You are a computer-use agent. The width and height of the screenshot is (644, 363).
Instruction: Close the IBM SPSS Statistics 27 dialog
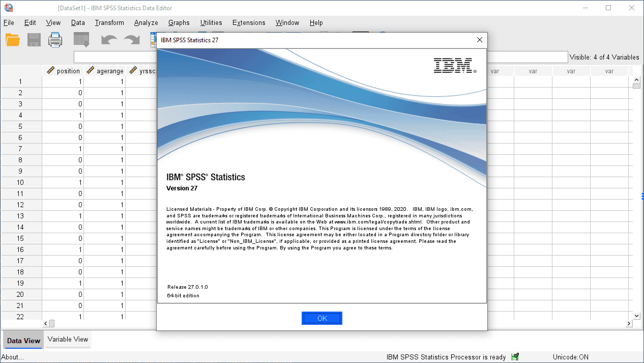coord(479,39)
